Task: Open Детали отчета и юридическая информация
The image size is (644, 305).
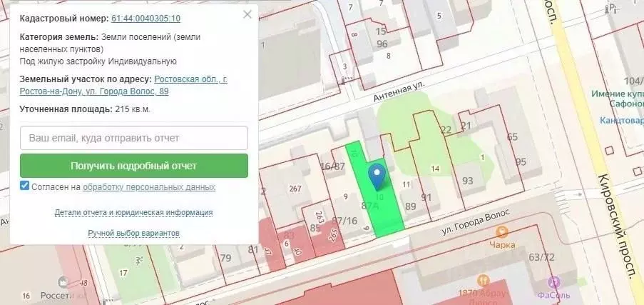Action: (133, 212)
